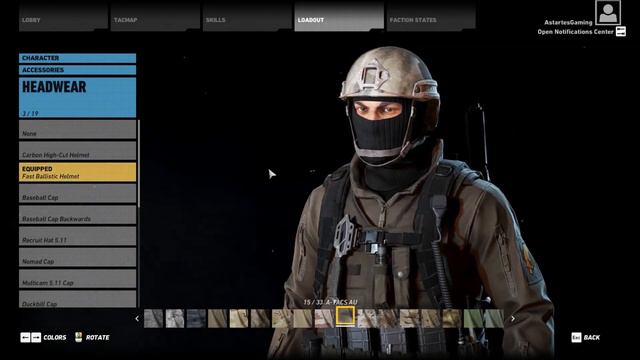This screenshot has height=360, width=640.
Task: Choose Baseball Cap Backwards
Action: pyautogui.click(x=78, y=215)
